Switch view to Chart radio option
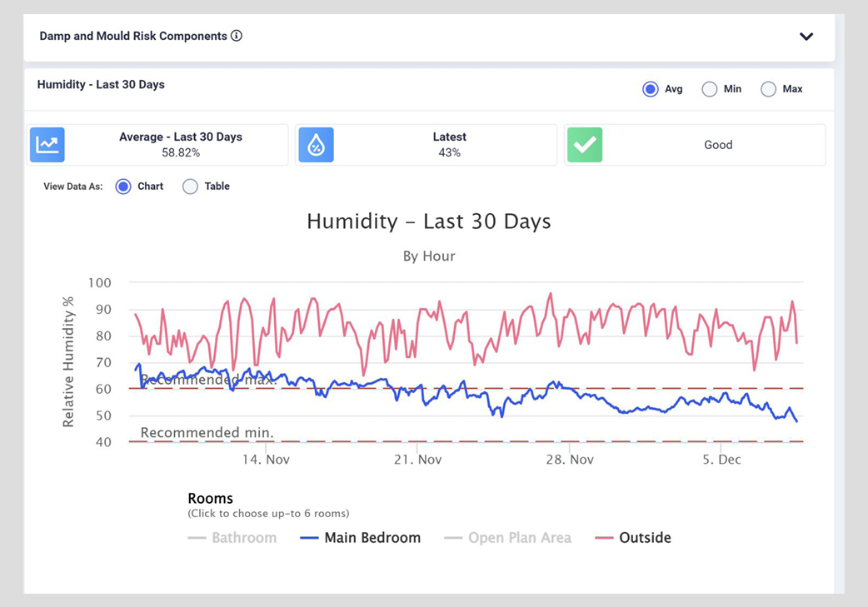Image resolution: width=868 pixels, height=607 pixels. (123, 187)
